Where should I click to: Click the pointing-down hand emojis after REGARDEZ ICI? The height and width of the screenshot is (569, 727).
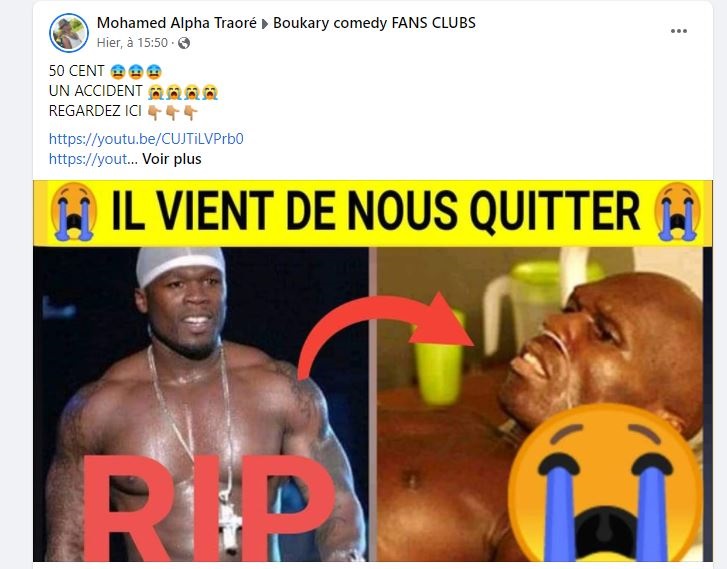click(172, 112)
